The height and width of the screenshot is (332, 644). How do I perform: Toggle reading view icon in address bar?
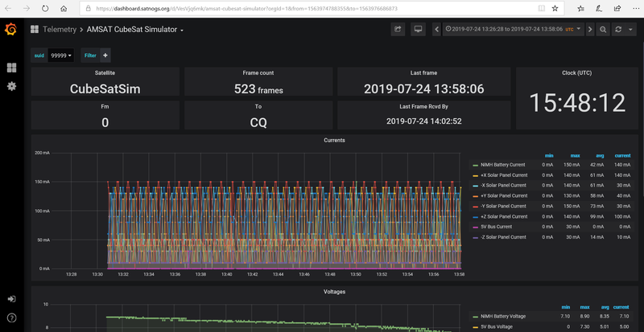coord(542,8)
